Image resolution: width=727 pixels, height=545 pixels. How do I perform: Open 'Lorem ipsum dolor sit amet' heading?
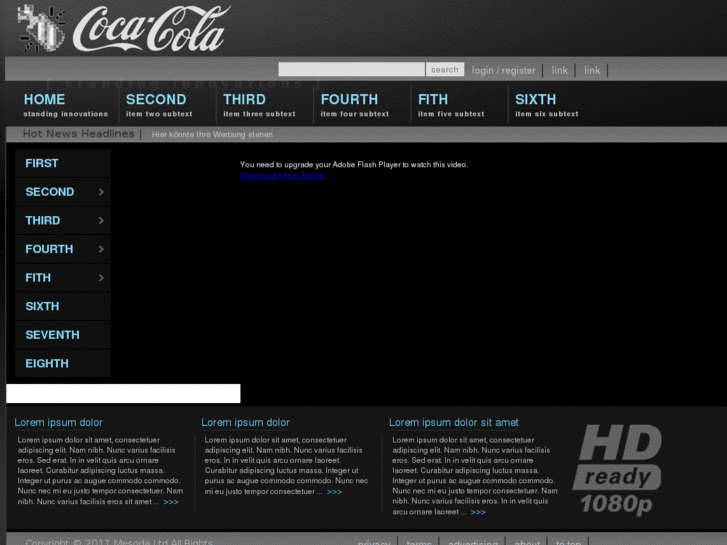tap(453, 423)
